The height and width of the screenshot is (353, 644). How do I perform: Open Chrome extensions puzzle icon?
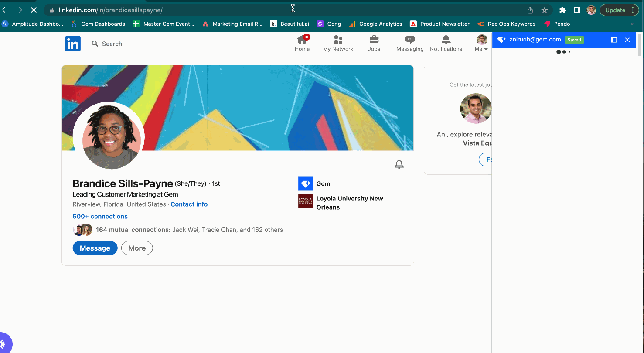pos(562,10)
